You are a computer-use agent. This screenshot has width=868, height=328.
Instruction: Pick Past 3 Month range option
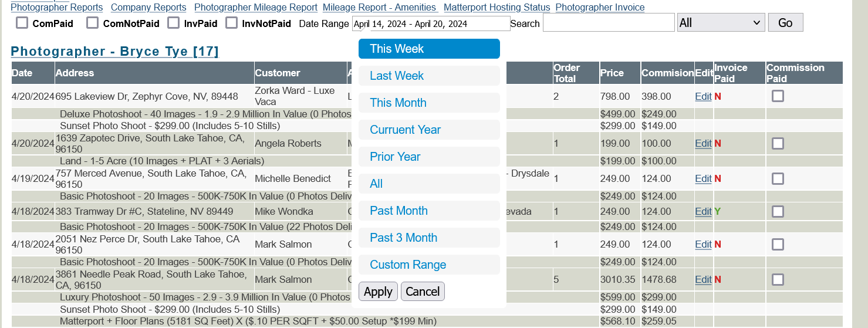click(429, 238)
